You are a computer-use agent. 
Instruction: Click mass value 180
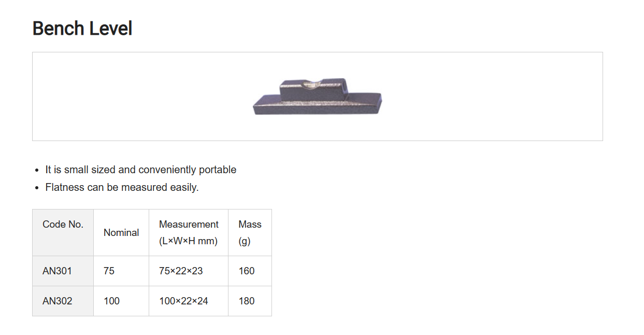point(250,301)
